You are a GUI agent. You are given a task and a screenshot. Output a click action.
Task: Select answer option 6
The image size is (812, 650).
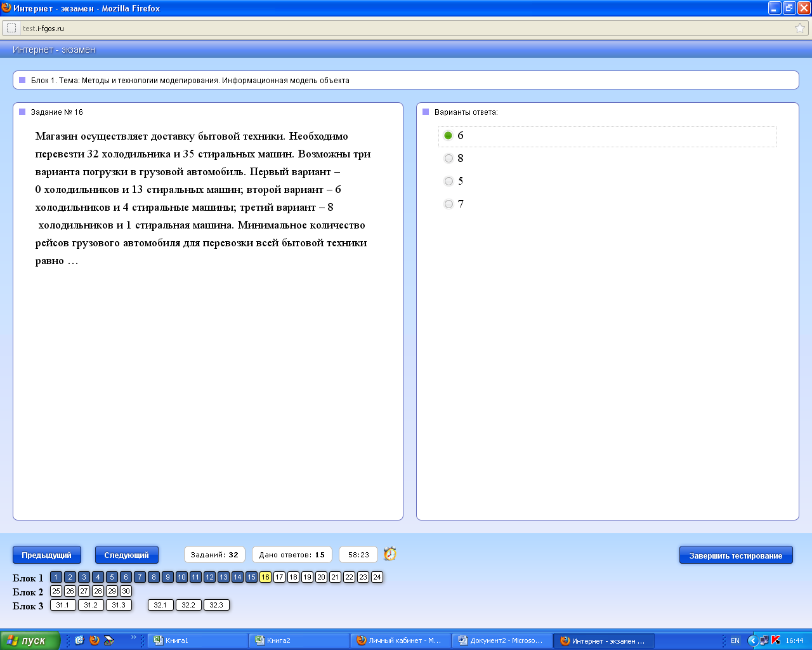pos(449,136)
